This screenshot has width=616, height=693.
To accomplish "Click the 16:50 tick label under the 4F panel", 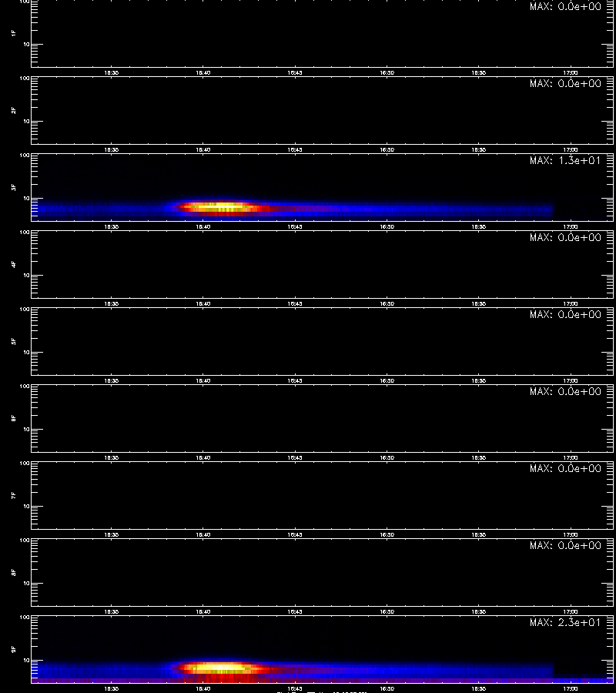I will click(x=387, y=303).
